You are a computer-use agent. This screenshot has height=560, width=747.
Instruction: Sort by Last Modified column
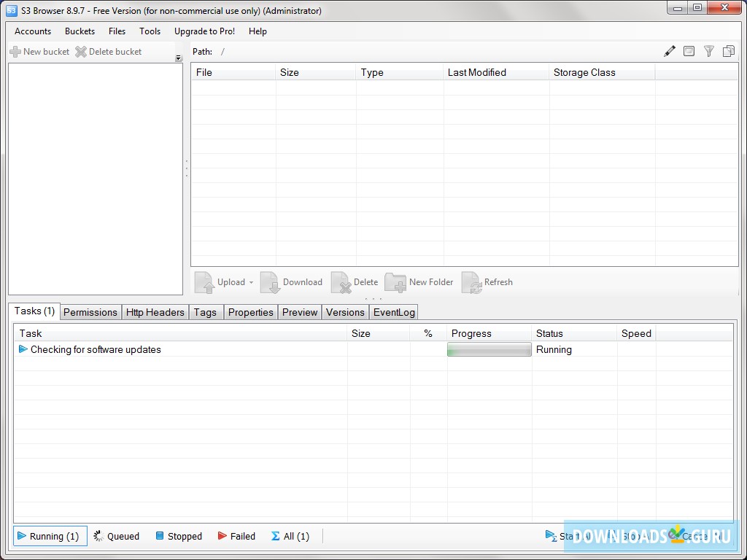point(496,72)
